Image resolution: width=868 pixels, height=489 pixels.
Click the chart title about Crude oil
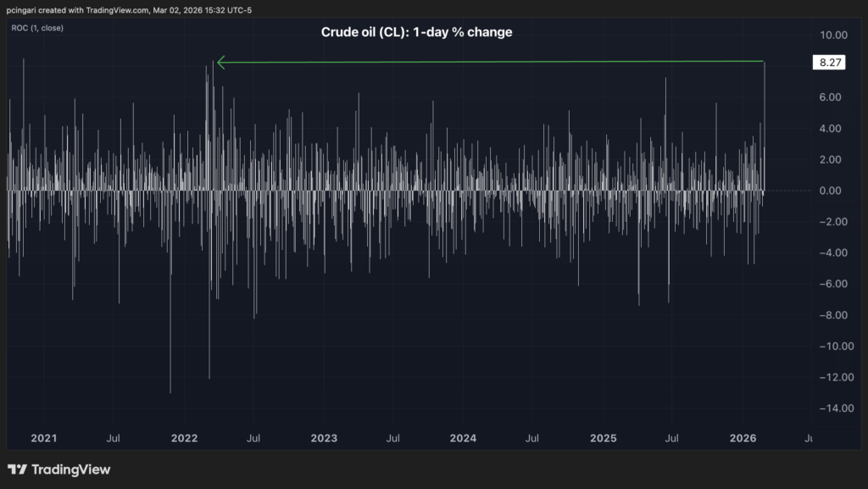[x=416, y=32]
